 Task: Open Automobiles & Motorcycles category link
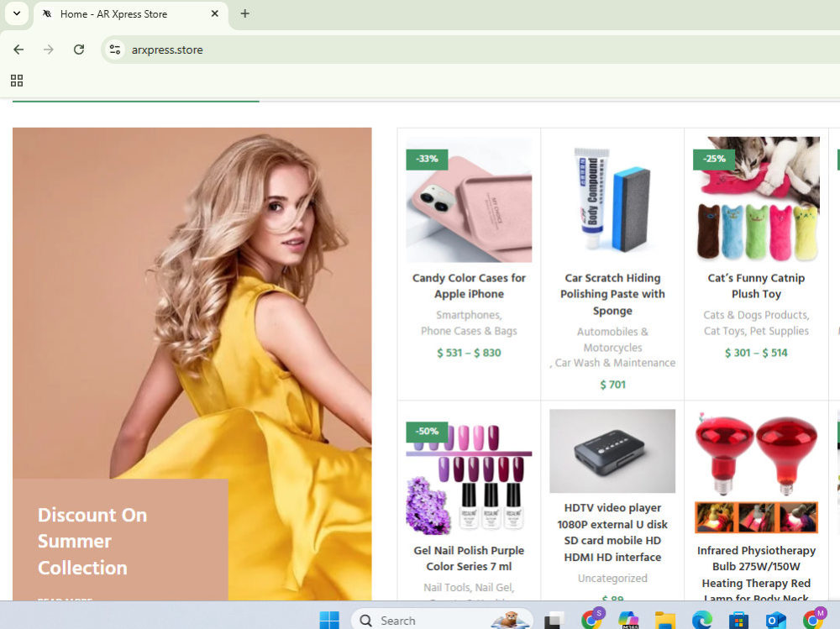pos(612,339)
